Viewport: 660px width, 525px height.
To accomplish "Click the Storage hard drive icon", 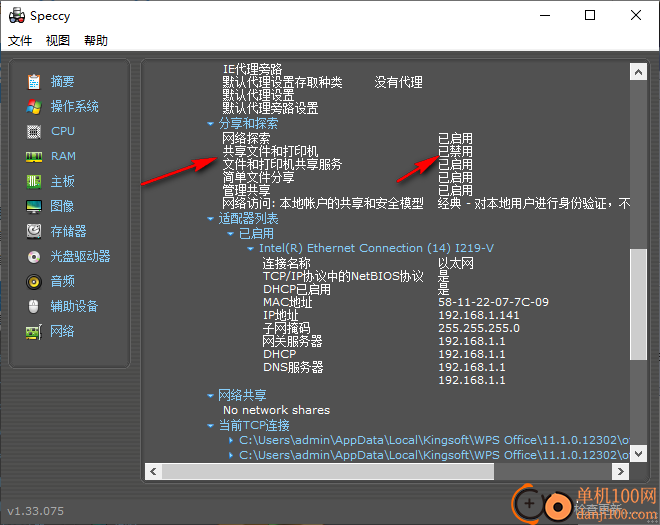I will click(34, 232).
